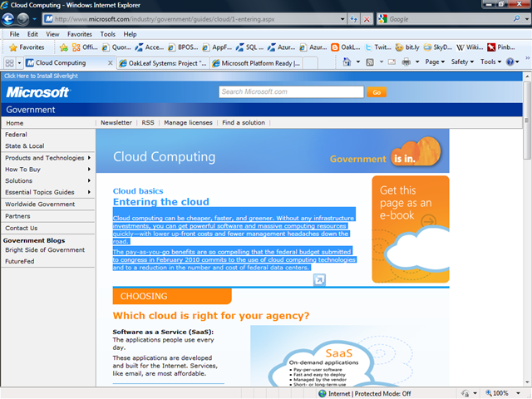The width and height of the screenshot is (532, 399).
Task: Open the Offi... favorites bar bookmark
Action: [85, 47]
